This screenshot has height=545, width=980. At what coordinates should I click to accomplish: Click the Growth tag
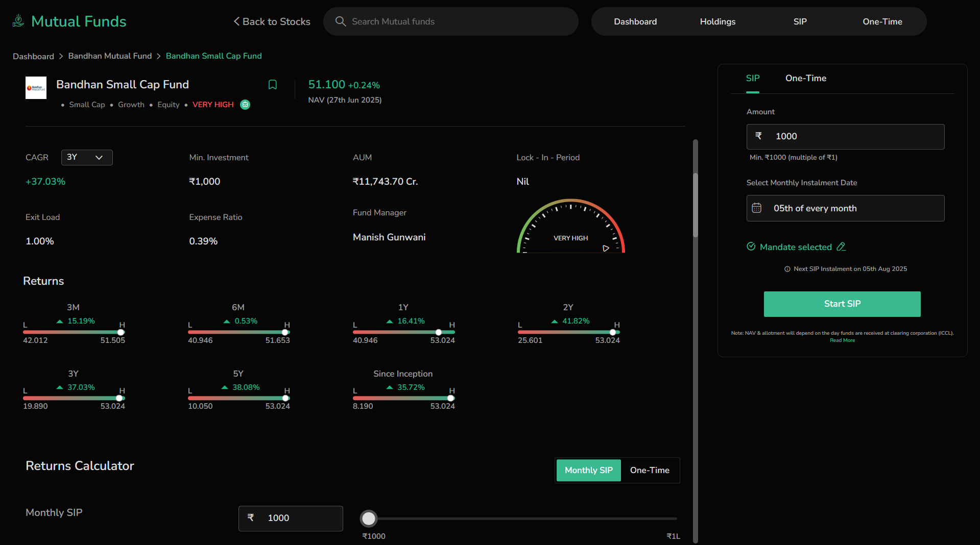(131, 105)
